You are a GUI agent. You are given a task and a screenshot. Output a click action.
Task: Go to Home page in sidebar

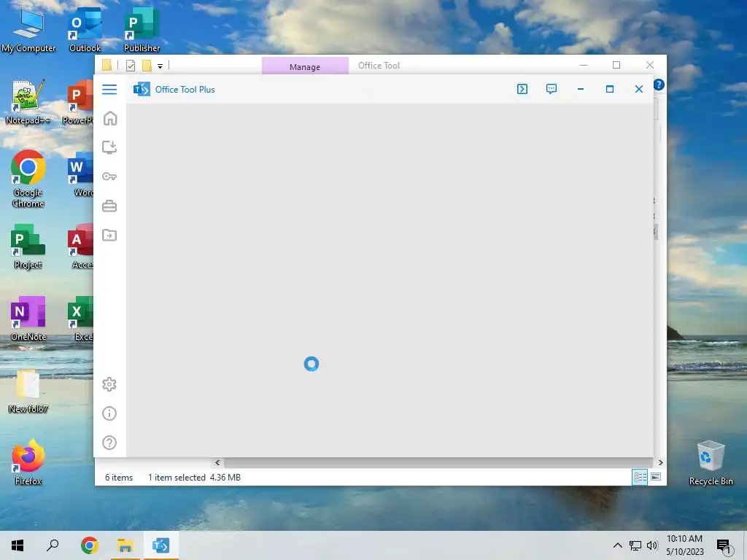coord(109,118)
